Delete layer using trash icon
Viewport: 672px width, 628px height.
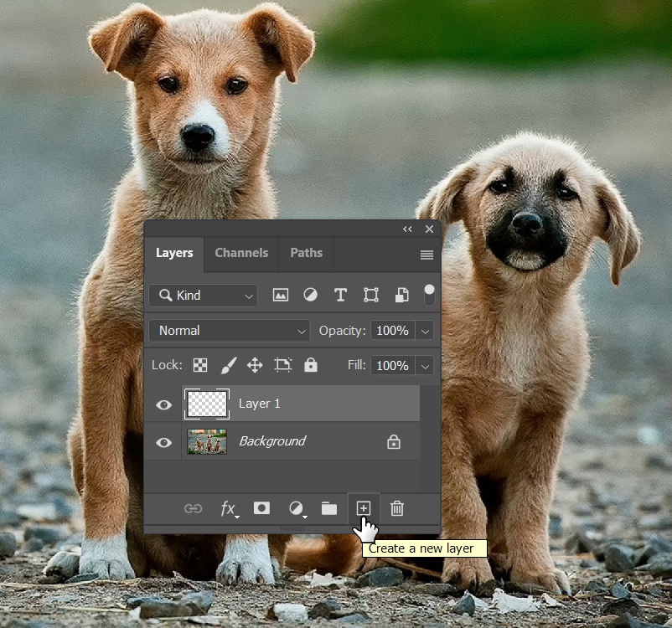pos(397,508)
